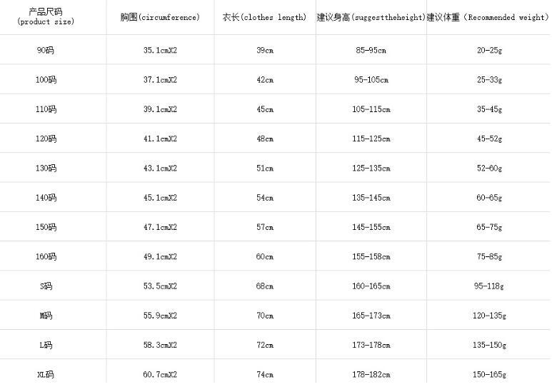552x392 pixels.
Task: Click the product size column header
Action: (x=46, y=17)
